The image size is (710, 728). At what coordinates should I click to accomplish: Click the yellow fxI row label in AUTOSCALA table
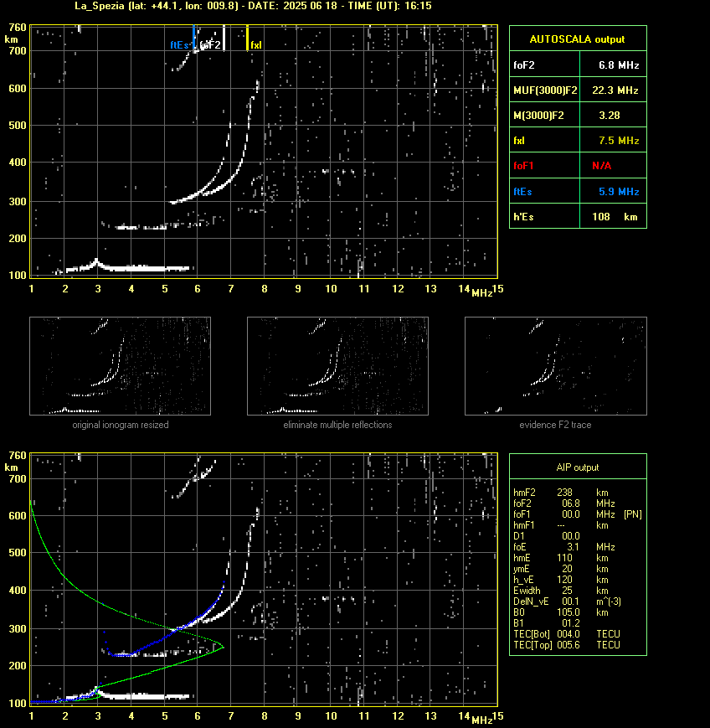(x=519, y=141)
